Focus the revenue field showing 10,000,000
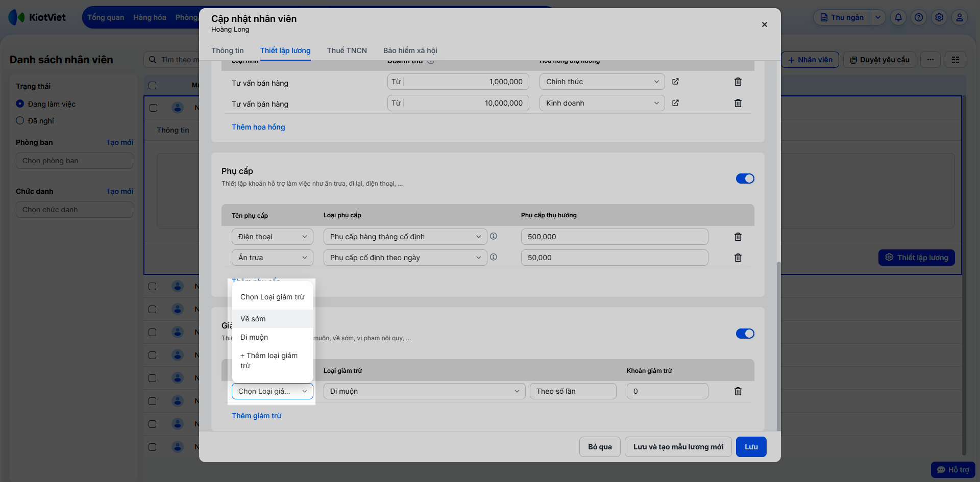The width and height of the screenshot is (980, 482). pyautogui.click(x=458, y=103)
